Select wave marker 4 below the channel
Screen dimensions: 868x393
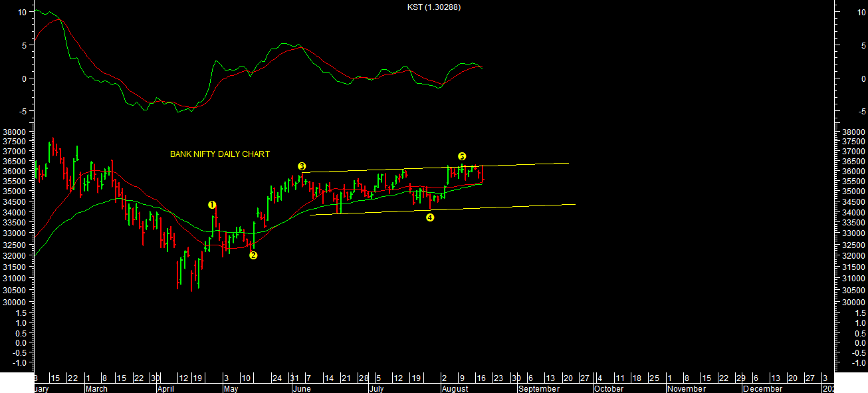(430, 217)
